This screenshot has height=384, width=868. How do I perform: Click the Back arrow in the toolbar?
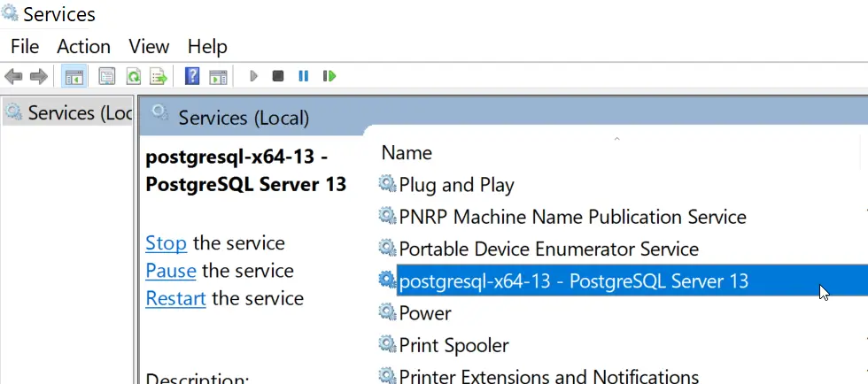tap(13, 76)
